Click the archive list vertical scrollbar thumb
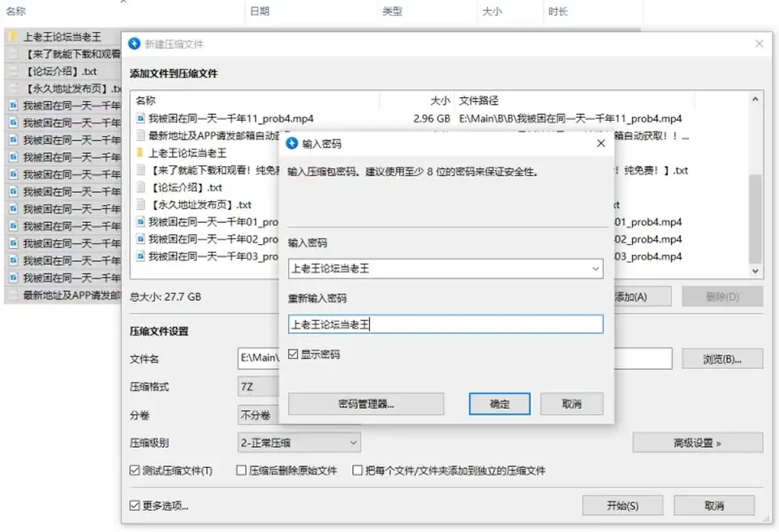 click(x=755, y=219)
